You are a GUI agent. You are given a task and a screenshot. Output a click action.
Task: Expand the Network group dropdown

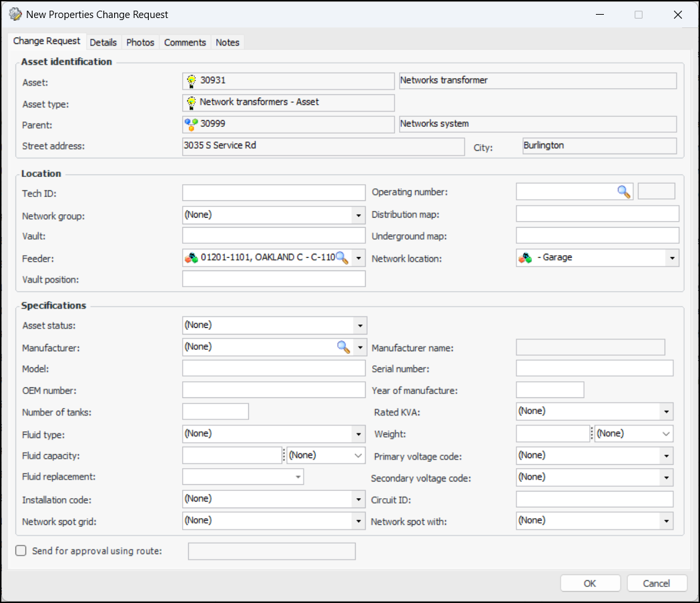[360, 215]
